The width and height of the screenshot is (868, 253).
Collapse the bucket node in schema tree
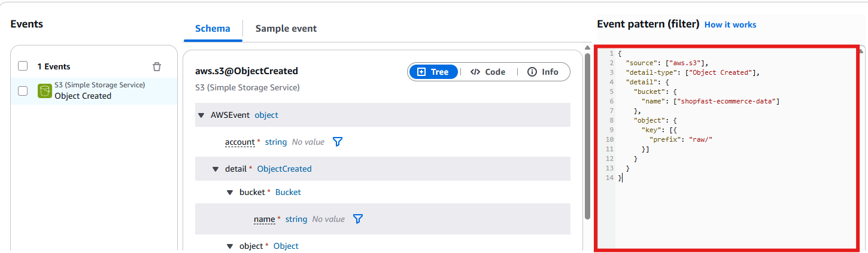point(230,193)
